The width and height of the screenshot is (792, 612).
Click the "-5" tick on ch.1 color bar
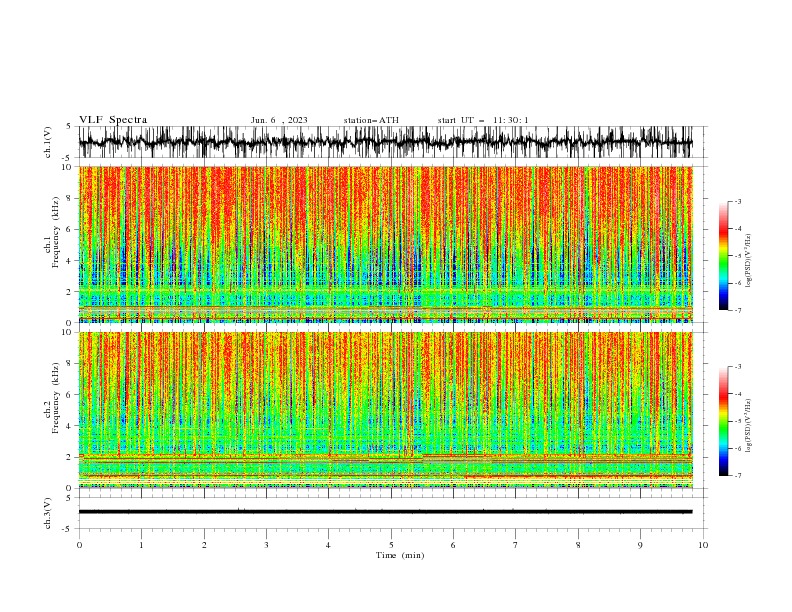(738, 256)
